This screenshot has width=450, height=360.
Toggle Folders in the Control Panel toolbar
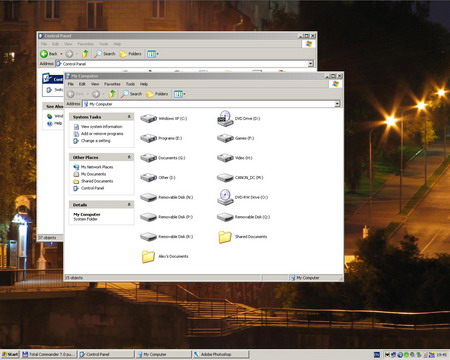coord(130,54)
